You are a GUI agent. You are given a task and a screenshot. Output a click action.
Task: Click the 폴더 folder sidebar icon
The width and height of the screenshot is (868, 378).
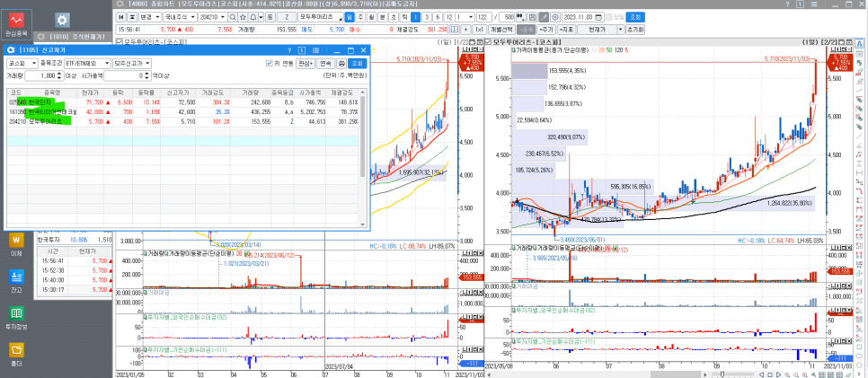coord(16,352)
